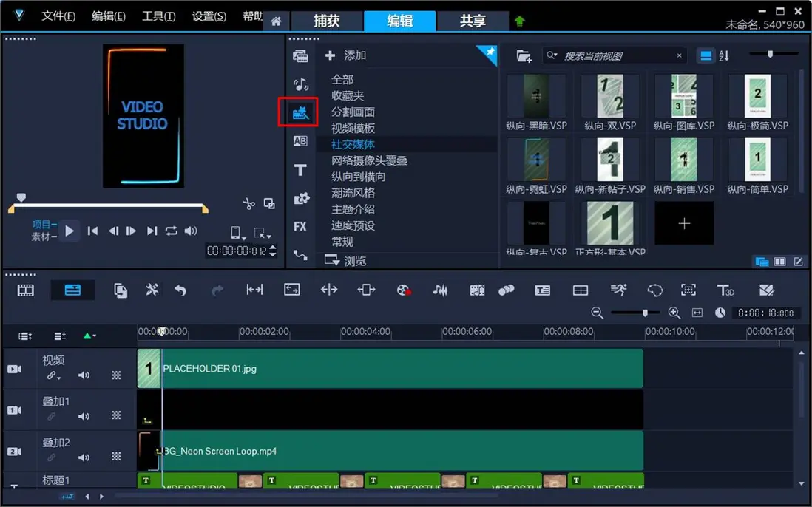Open the 工具(T) menu
The image size is (812, 507).
157,16
